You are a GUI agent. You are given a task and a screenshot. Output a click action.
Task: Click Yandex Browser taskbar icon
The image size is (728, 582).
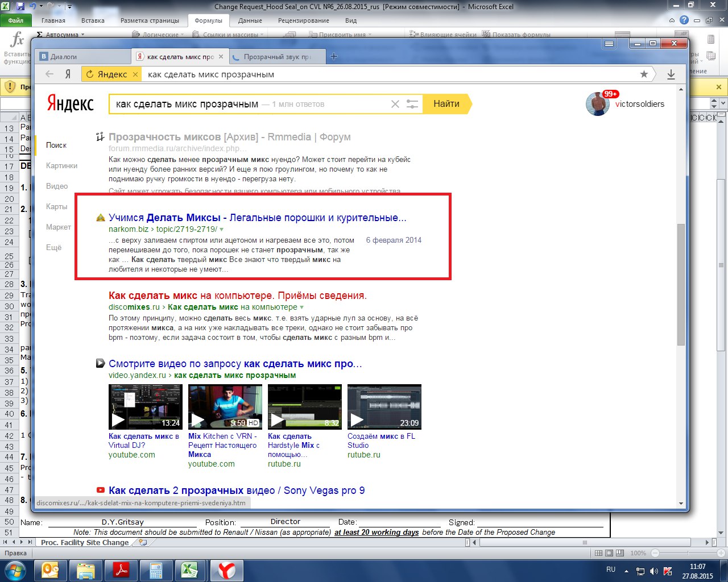coord(227,570)
